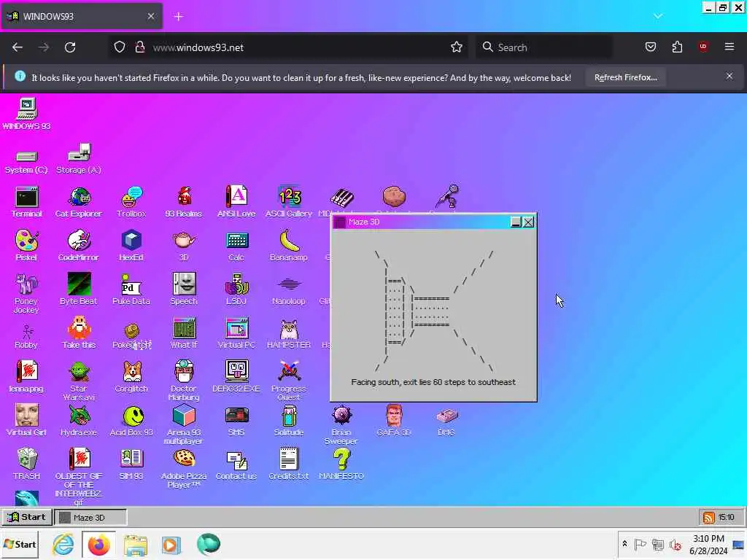Open the Storage (A:) drive icon
Image resolution: width=747 pixels, height=560 pixels.
[79, 159]
